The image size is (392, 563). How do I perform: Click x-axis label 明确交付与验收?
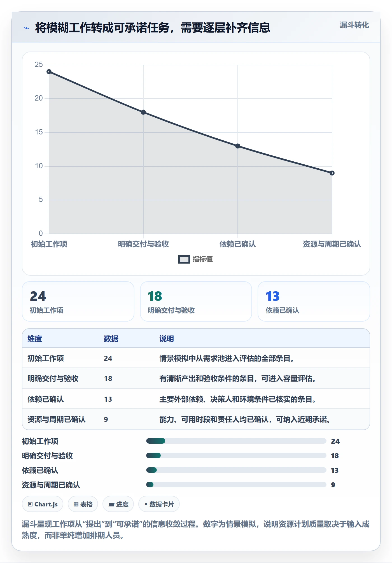click(x=143, y=244)
